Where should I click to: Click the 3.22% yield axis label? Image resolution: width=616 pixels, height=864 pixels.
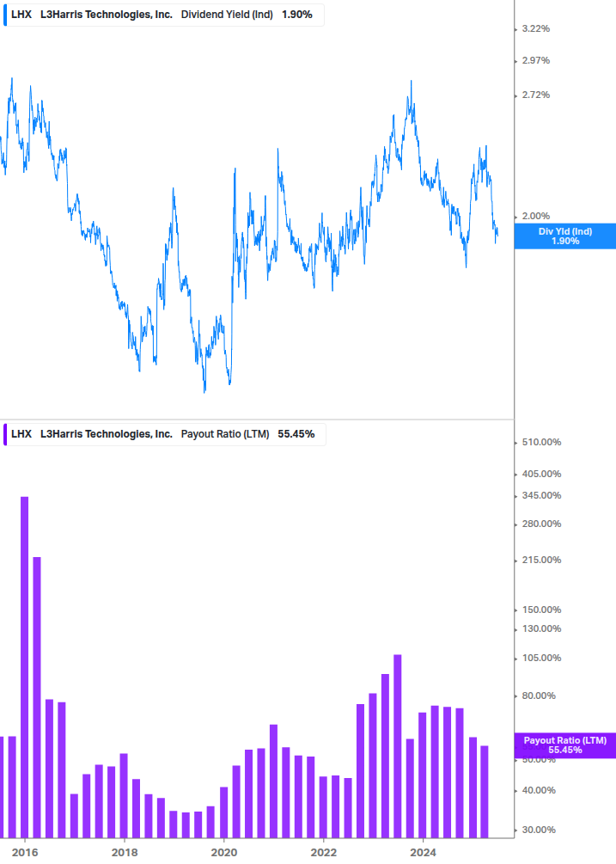pos(535,28)
